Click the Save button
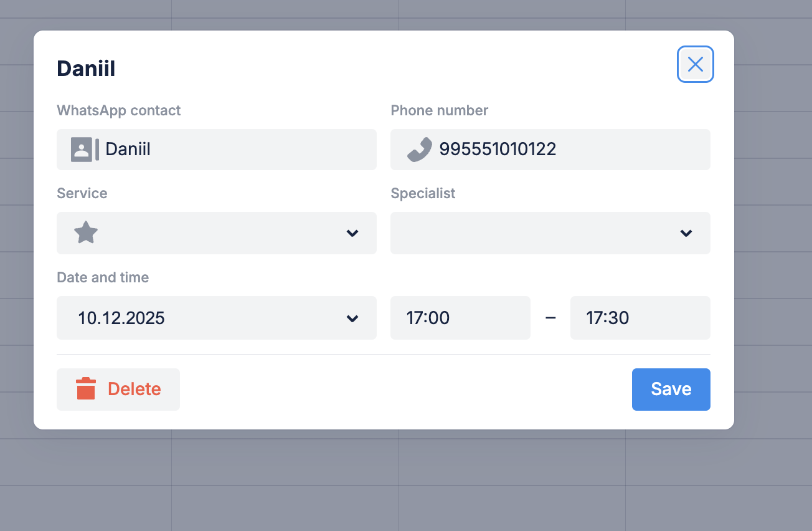Screen dimensions: 812x531 coord(671,389)
